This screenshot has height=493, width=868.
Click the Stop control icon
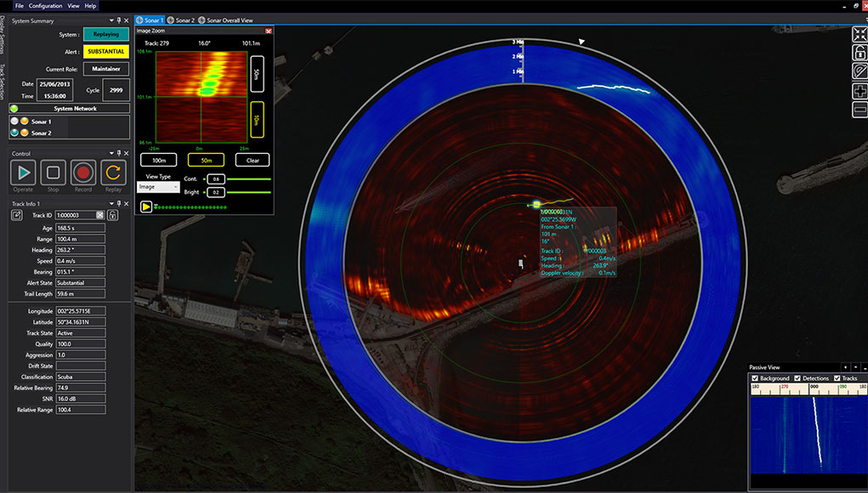pos(54,173)
